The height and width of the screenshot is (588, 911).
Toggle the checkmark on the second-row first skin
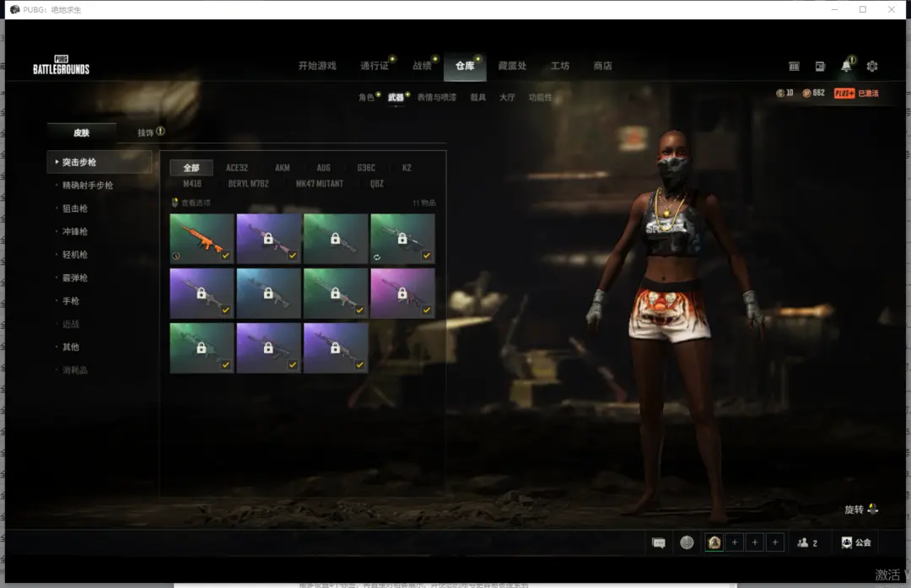point(225,310)
